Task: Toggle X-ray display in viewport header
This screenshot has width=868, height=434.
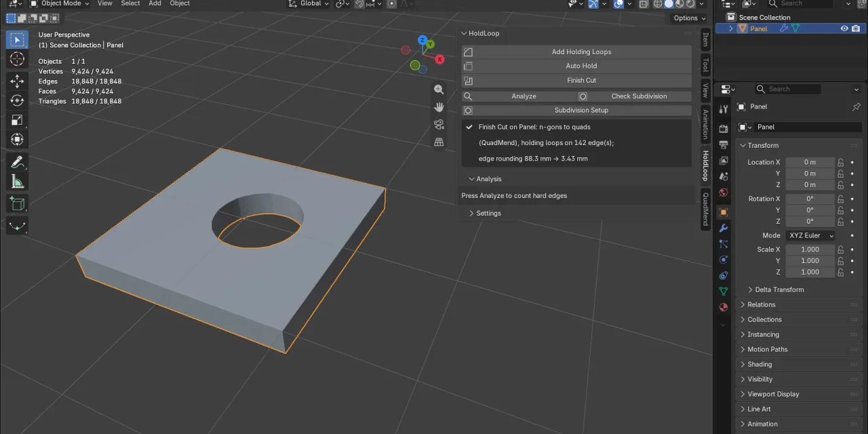Action: point(644,4)
